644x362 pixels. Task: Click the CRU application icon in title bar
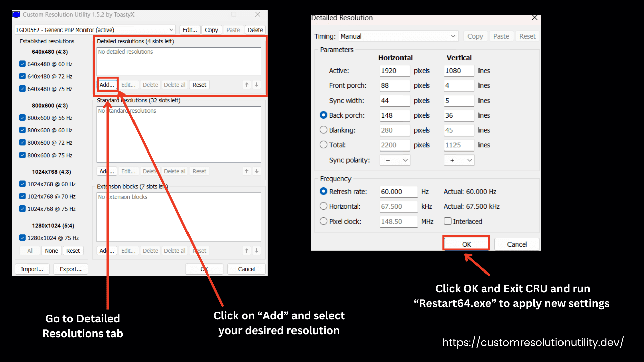[16, 14]
